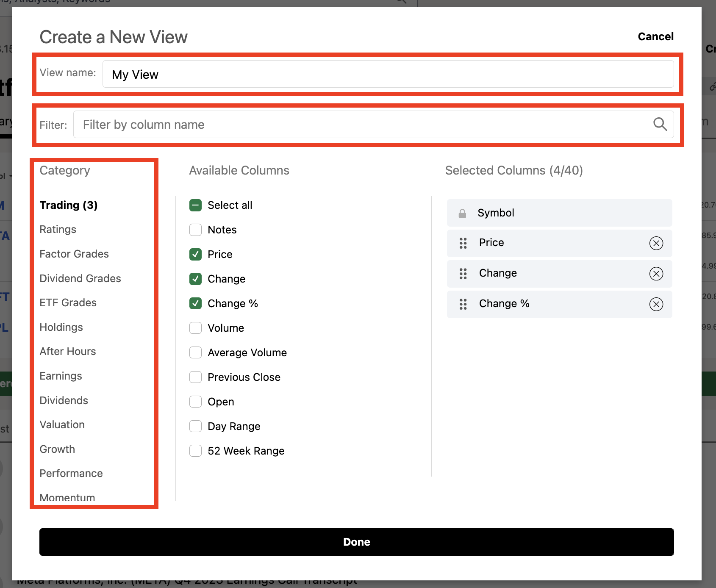Enable the 52 Week Range column
This screenshot has width=716, height=588.
[x=195, y=451]
